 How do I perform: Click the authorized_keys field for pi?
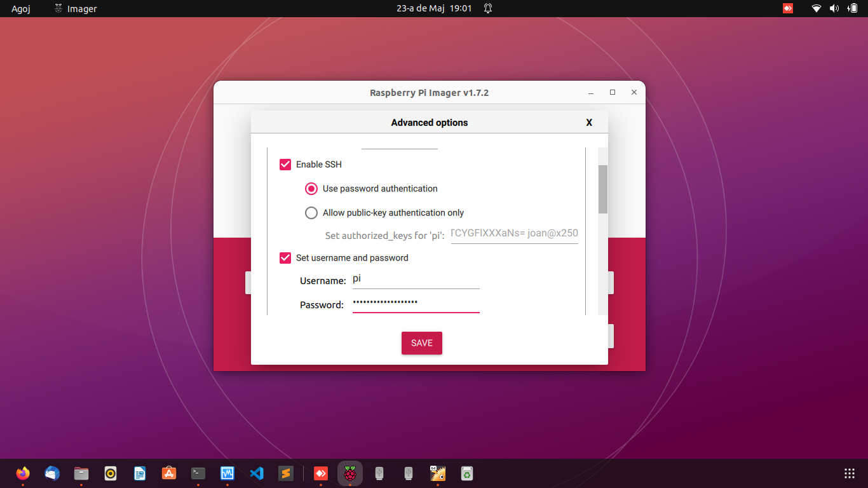coord(515,233)
